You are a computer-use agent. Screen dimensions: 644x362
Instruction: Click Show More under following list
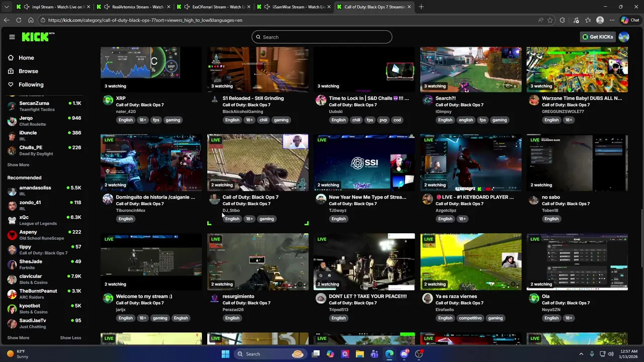(18, 165)
